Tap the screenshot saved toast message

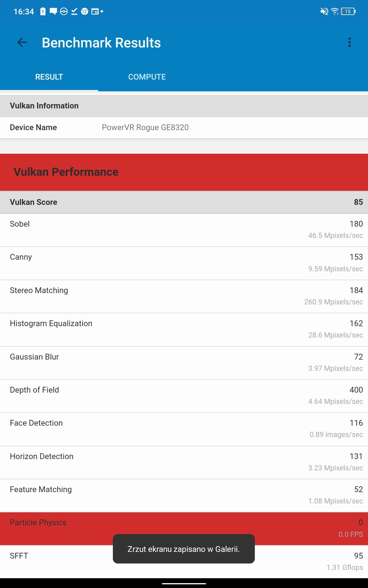point(184,549)
